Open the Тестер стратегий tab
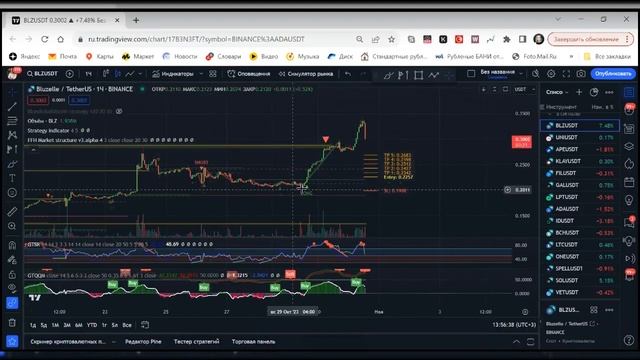 click(x=196, y=342)
